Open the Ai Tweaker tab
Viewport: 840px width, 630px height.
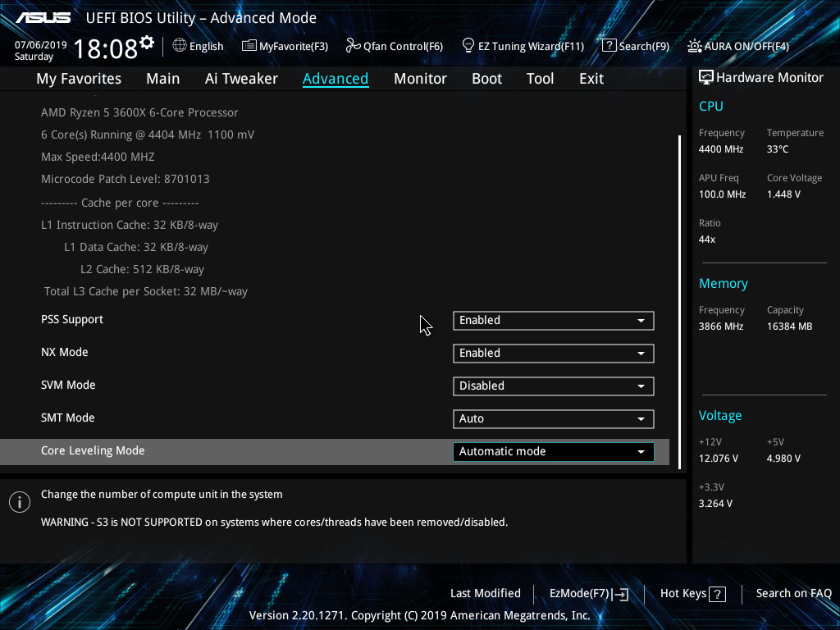(x=241, y=79)
